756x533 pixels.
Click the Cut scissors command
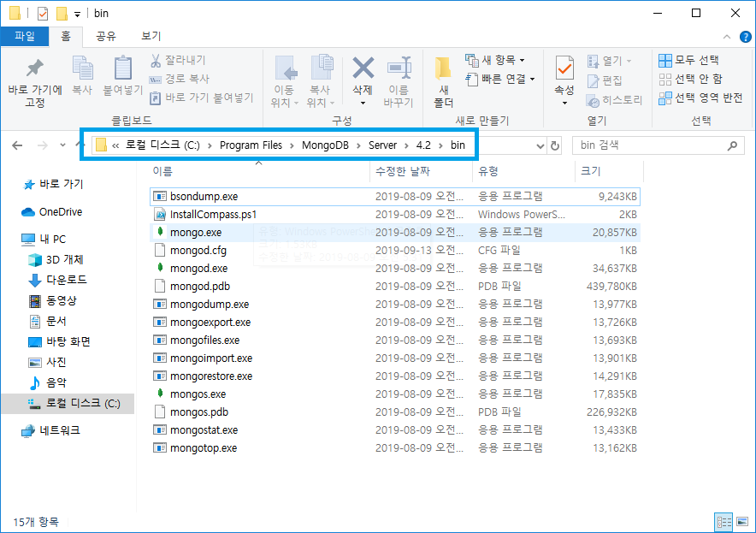tap(178, 60)
